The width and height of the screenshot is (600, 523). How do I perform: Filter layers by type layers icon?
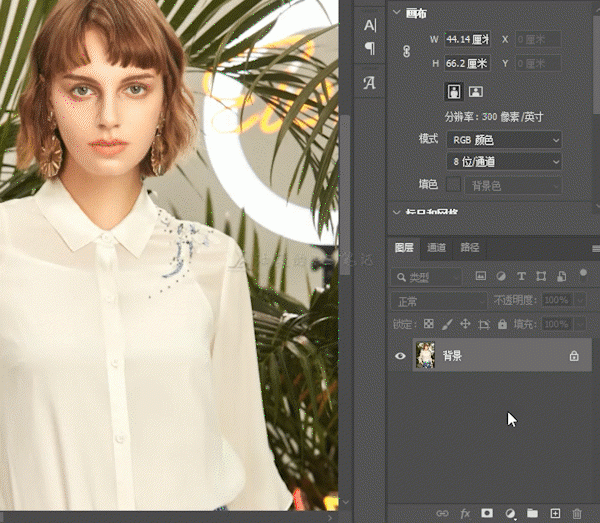pos(521,276)
